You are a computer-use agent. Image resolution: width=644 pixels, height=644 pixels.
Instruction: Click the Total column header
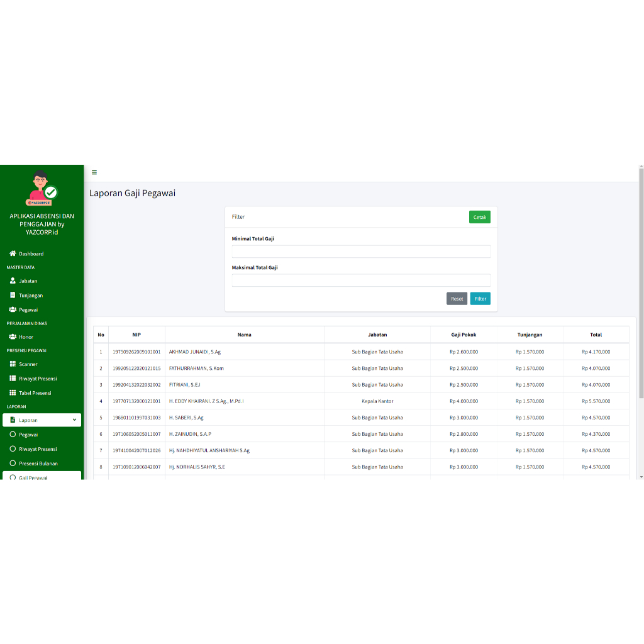point(596,335)
